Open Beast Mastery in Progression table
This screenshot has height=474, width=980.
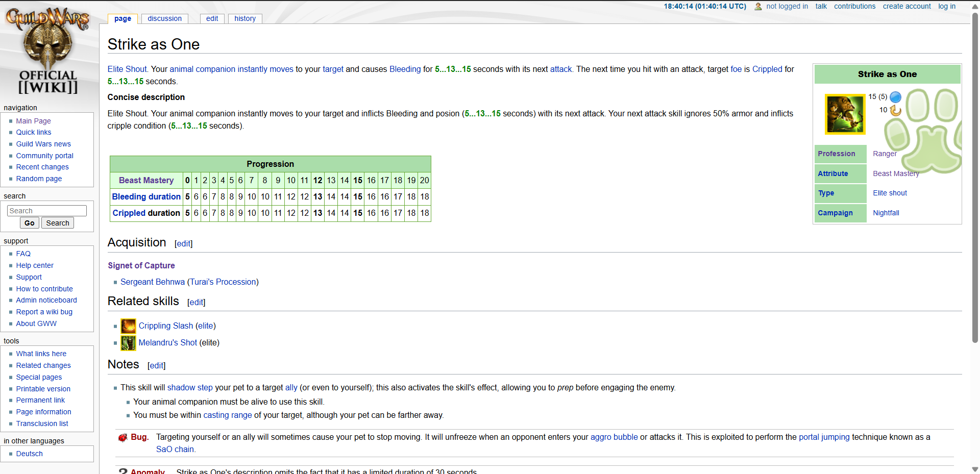pyautogui.click(x=146, y=181)
